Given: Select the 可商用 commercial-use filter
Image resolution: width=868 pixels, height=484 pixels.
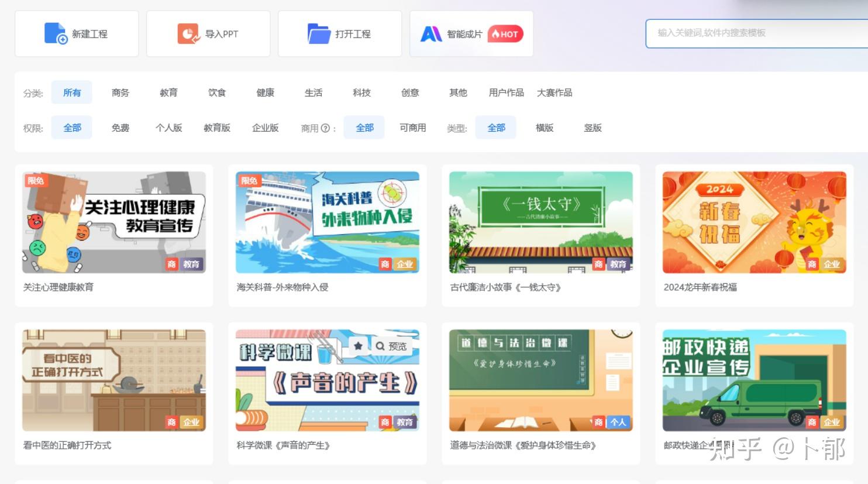Looking at the screenshot, I should click(x=412, y=128).
